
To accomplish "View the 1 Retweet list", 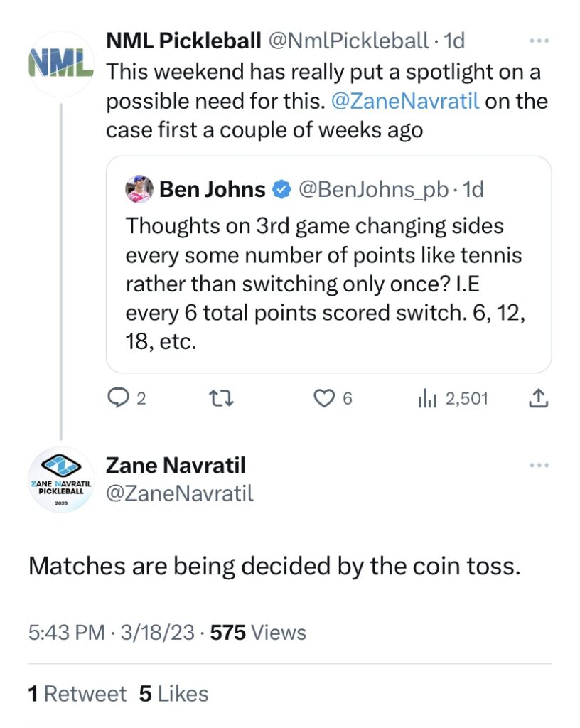I will (77, 694).
